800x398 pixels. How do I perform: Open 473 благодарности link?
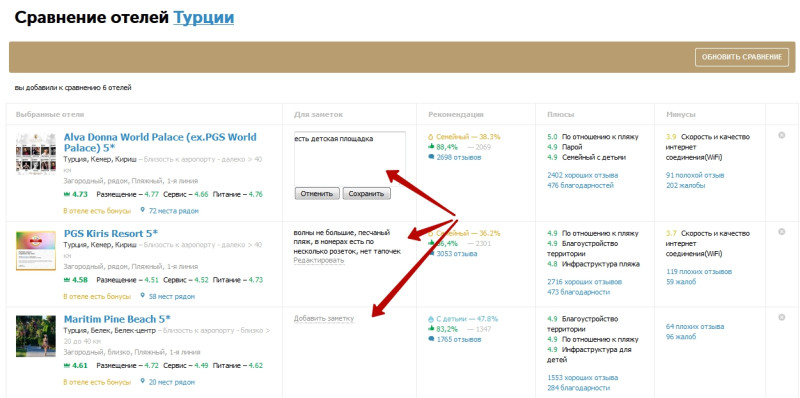coord(578,292)
